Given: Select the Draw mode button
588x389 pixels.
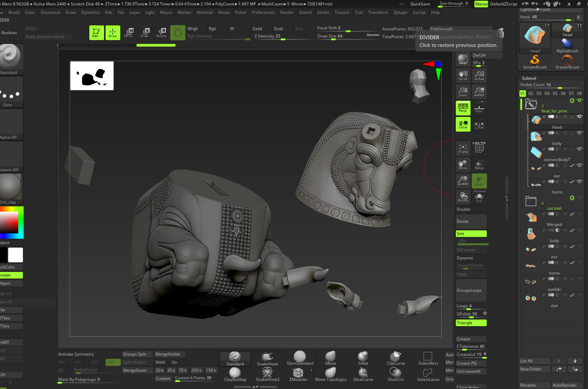Looking at the screenshot, I should [113, 33].
